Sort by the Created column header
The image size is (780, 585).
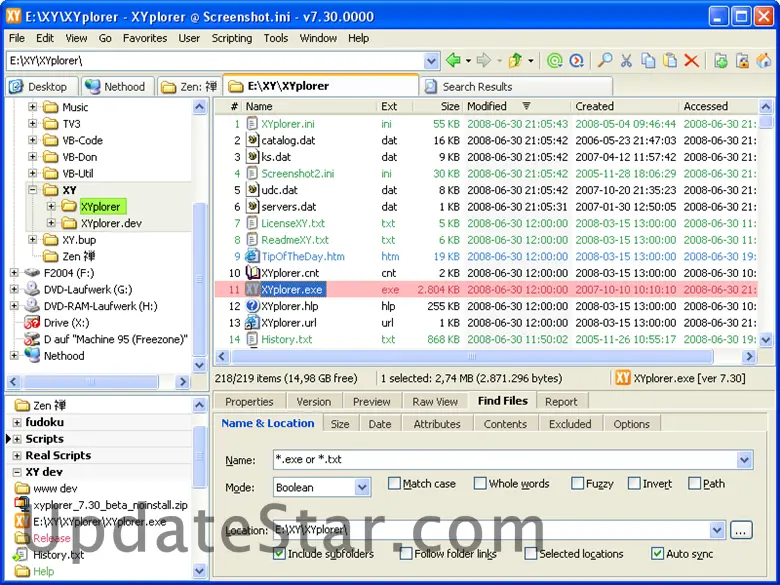[x=624, y=106]
